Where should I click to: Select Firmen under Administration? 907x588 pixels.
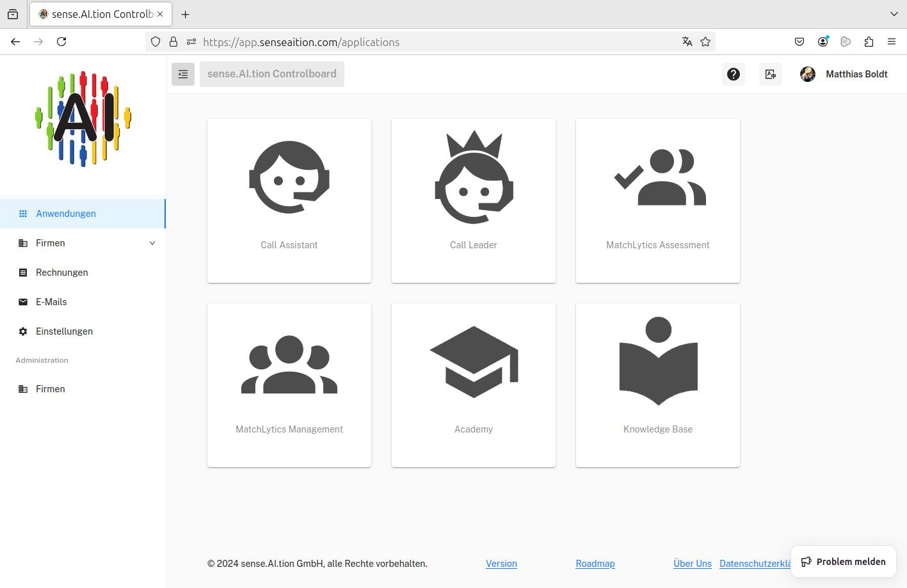click(83, 389)
